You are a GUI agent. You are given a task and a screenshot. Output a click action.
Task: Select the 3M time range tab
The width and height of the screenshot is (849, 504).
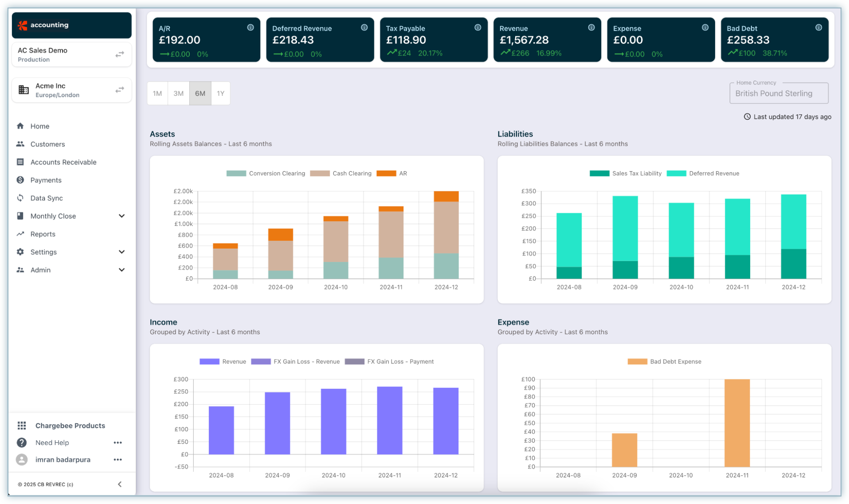(x=178, y=94)
